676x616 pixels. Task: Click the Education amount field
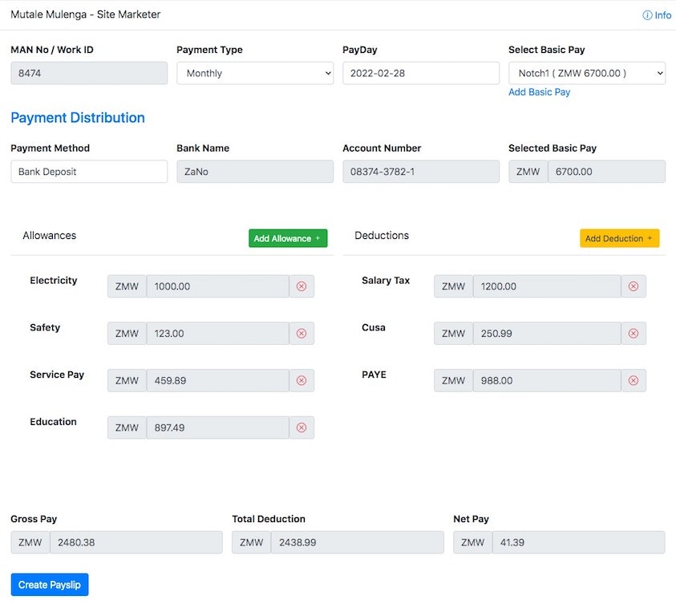pyautogui.click(x=218, y=428)
